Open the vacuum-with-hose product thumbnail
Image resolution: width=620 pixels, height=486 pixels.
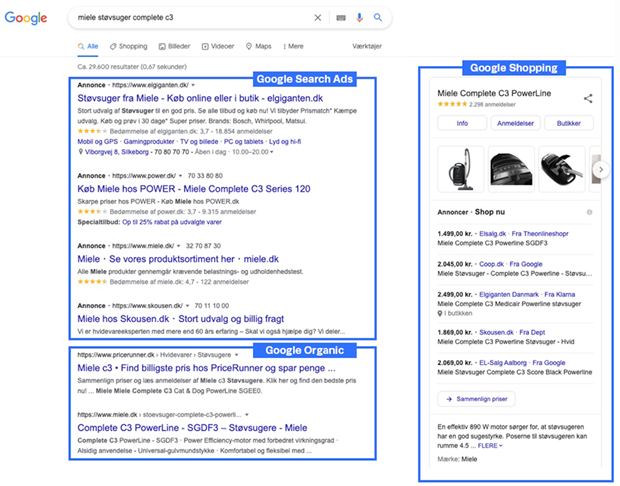[562, 169]
